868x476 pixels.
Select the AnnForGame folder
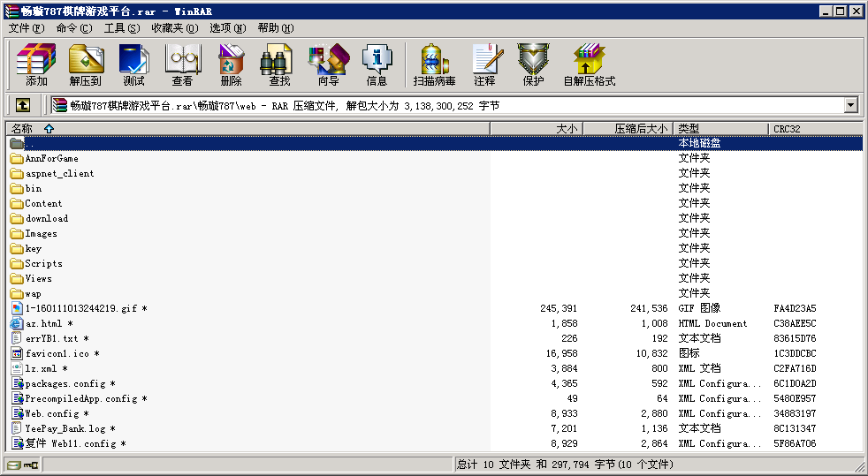click(51, 159)
